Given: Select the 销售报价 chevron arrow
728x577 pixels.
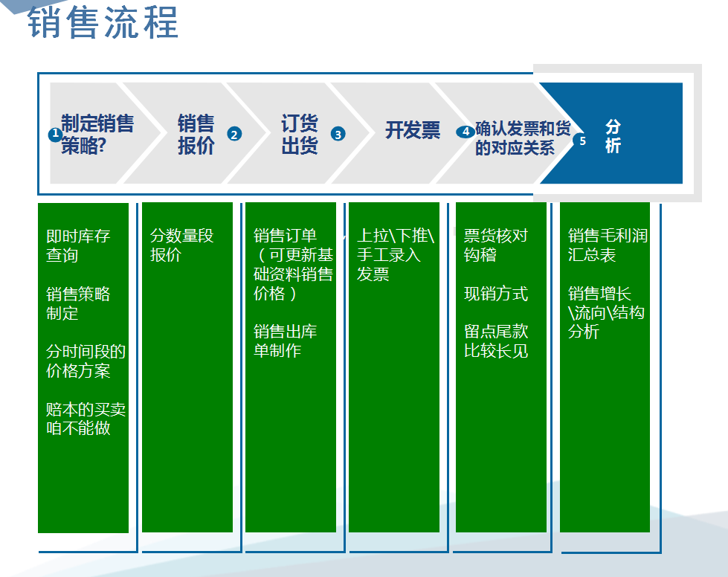Looking at the screenshot, I should click(x=195, y=134).
